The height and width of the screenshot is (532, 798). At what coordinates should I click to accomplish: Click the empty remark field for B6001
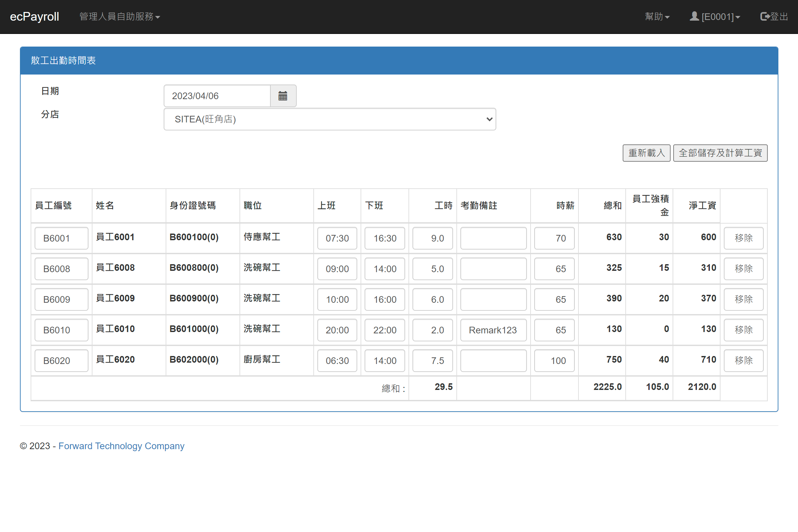(x=493, y=238)
